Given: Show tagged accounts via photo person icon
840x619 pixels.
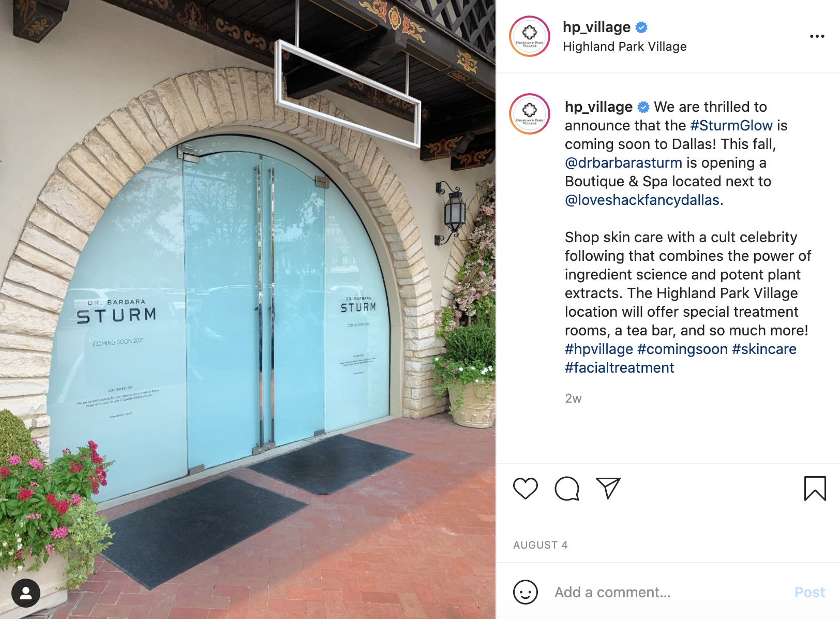Looking at the screenshot, I should pyautogui.click(x=26, y=593).
